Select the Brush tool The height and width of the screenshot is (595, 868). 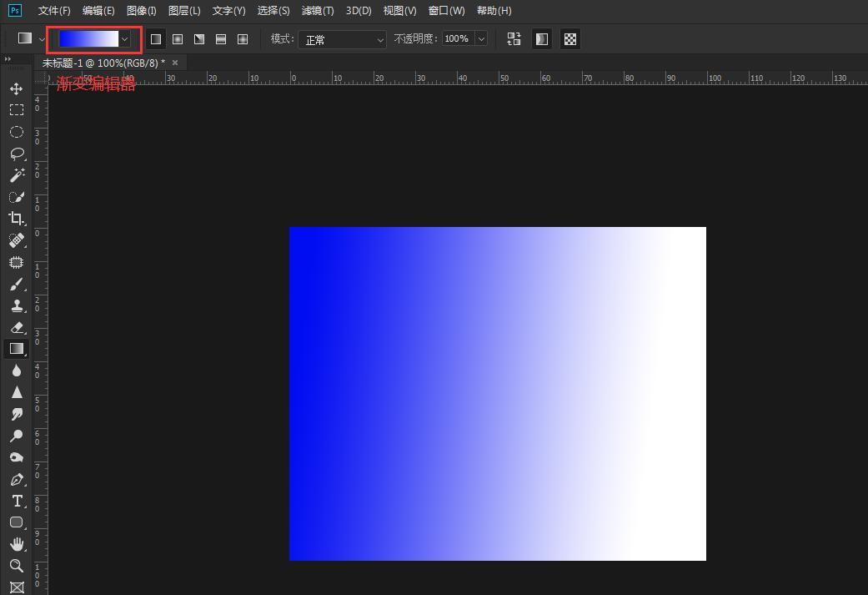coord(17,284)
